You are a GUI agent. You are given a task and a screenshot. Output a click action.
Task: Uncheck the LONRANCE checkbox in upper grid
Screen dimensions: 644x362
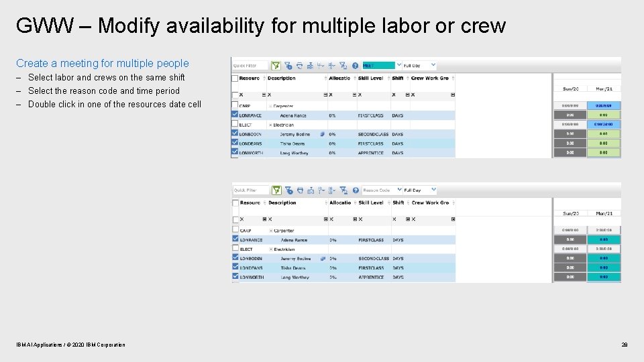[235, 115]
